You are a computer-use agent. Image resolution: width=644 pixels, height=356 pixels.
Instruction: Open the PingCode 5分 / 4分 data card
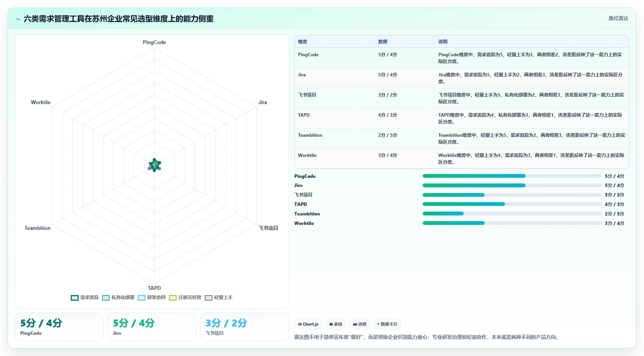[x=59, y=327]
